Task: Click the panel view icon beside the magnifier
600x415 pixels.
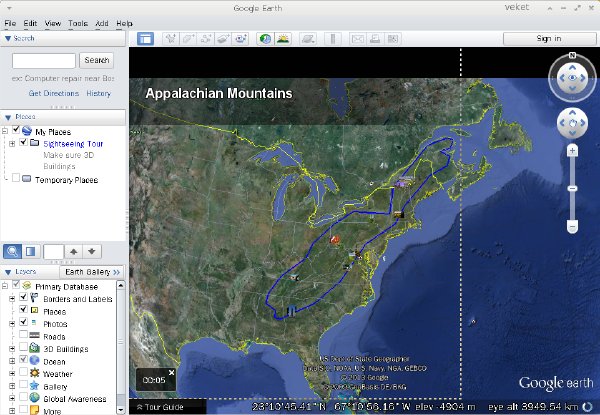Action: (31, 251)
